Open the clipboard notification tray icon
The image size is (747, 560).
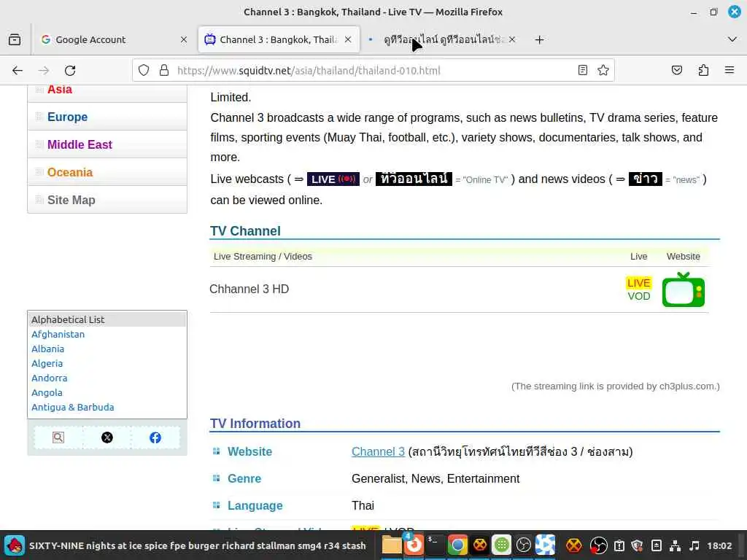pyautogui.click(x=619, y=545)
